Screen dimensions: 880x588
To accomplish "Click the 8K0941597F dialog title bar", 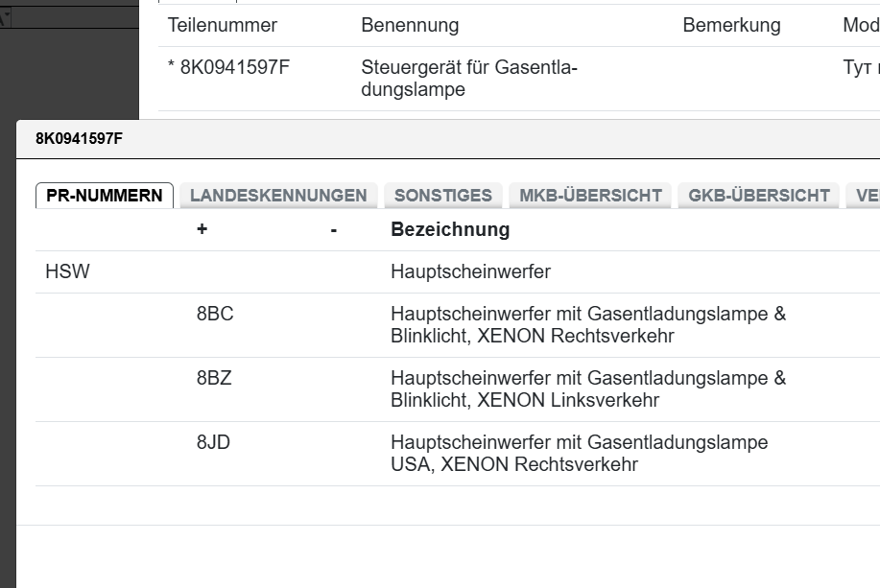I will pos(384,139).
